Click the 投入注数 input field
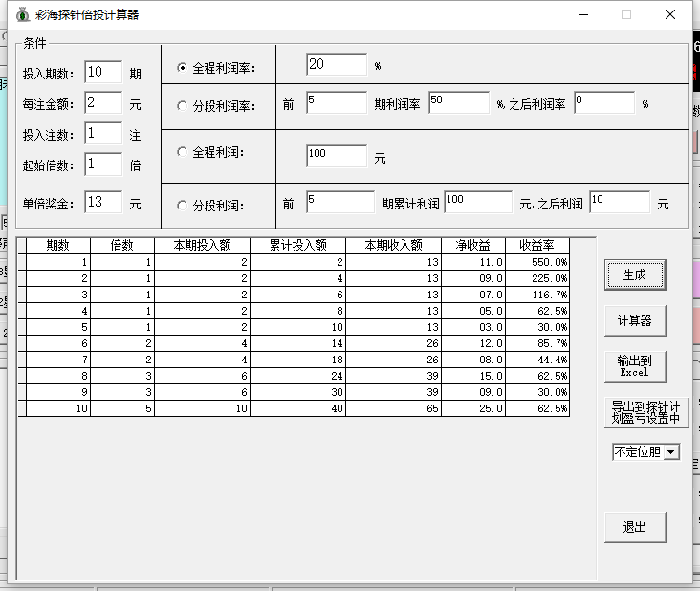Screen dimensions: 700x591 103,134
